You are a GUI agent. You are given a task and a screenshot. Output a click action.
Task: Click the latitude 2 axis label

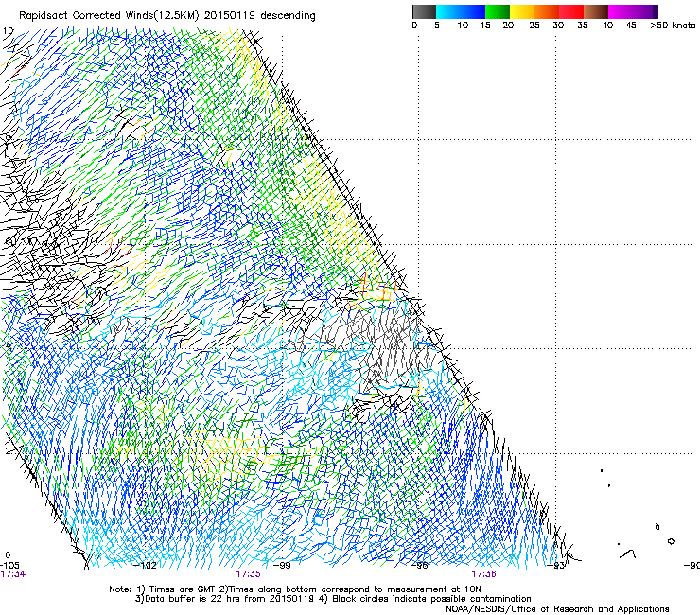pyautogui.click(x=8, y=451)
